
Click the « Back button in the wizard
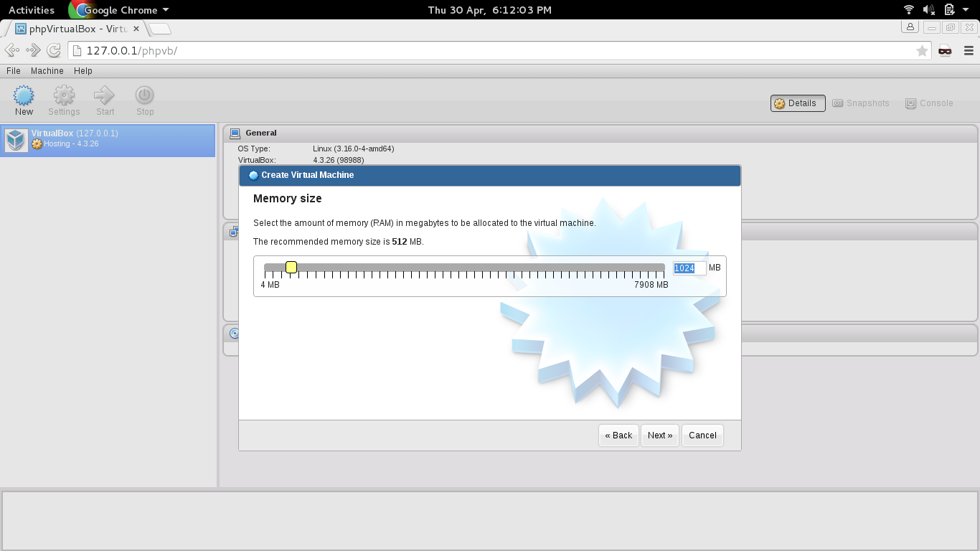(618, 435)
